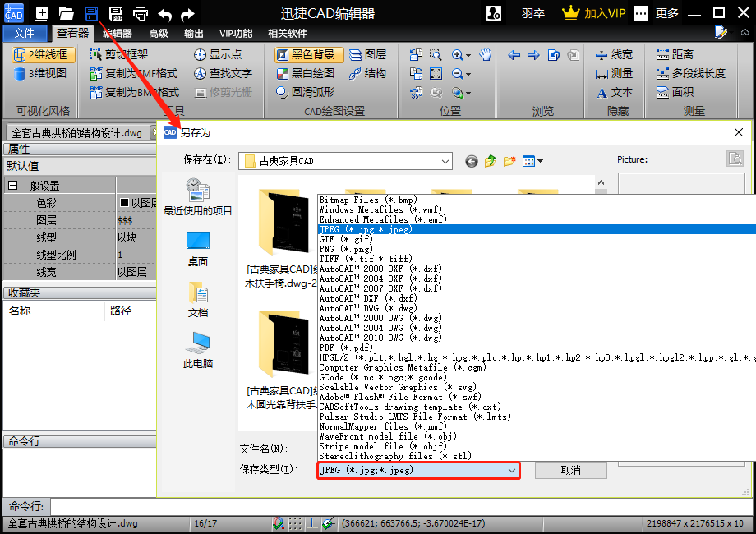
Task: Click 桌面 in places bar
Action: [198, 250]
